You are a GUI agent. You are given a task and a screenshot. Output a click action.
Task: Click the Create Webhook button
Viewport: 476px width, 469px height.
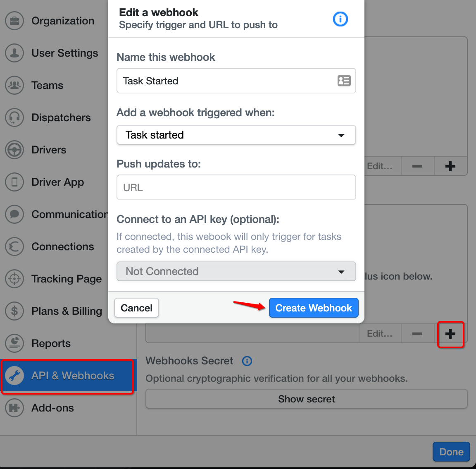pyautogui.click(x=314, y=308)
